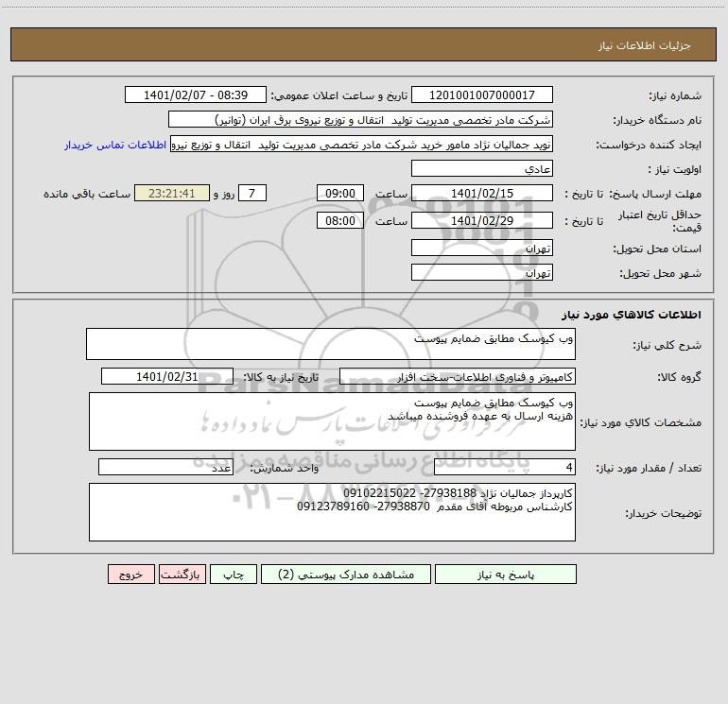Click the buyer notes text area توضیحات خریدار
Screen dimensions: 728x704
pos(332,512)
